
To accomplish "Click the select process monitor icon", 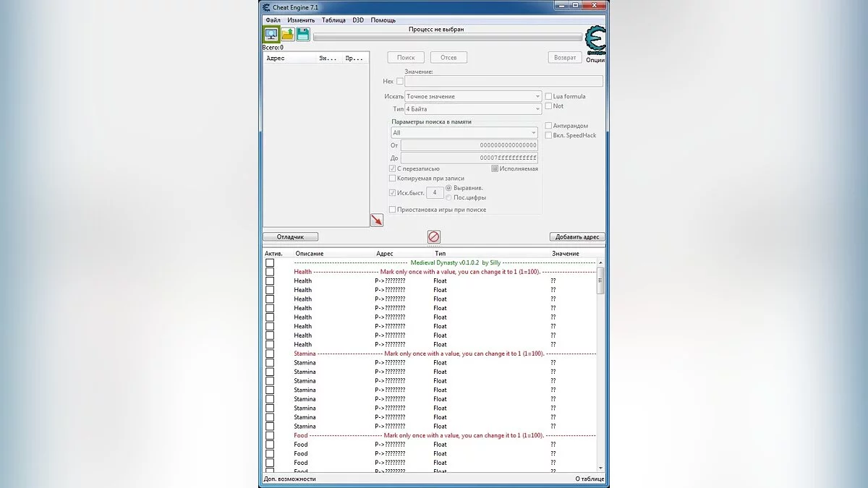I will coord(271,34).
